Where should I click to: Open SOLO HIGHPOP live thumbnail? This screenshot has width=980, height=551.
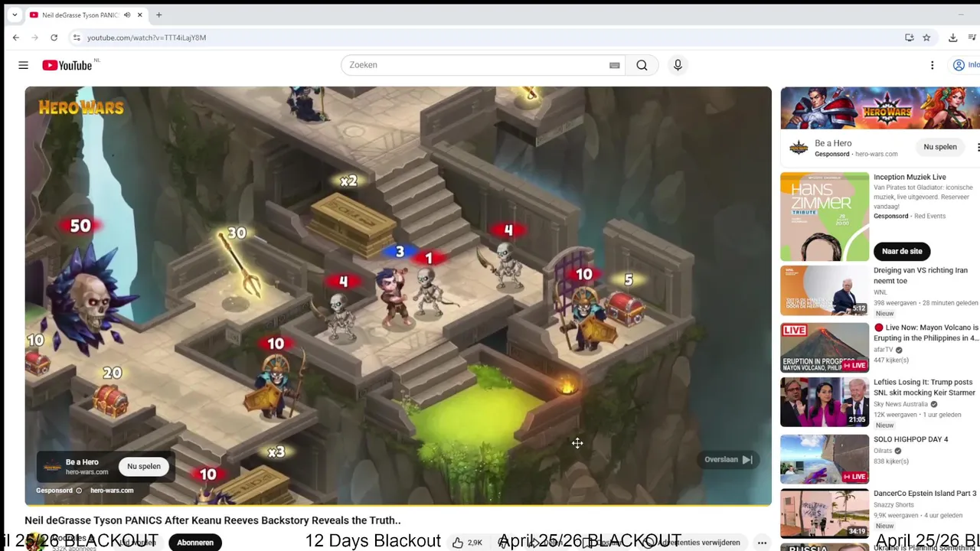[x=825, y=459]
